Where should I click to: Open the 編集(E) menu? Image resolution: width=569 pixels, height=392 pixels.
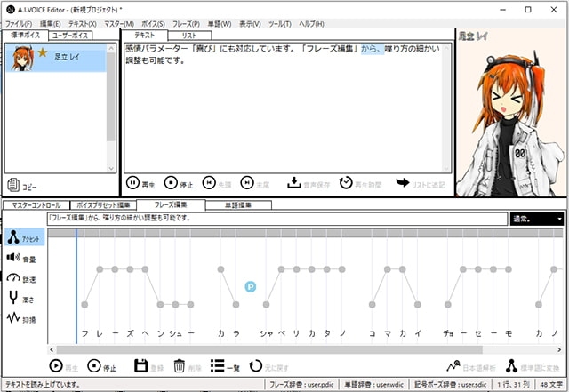click(50, 24)
